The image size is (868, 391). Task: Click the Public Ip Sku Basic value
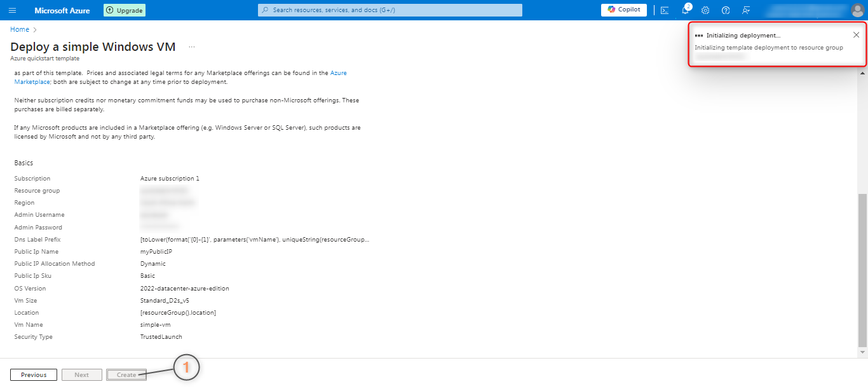[x=147, y=276]
